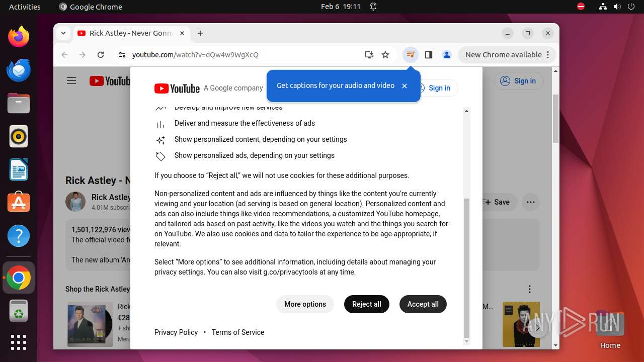644x362 pixels.
Task: Open the video's more actions ellipsis
Action: [530, 202]
